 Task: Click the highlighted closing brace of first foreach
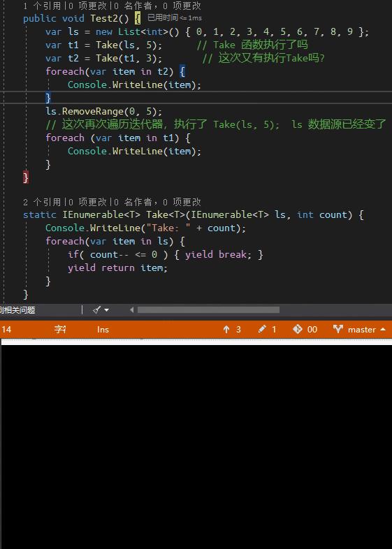pyautogui.click(x=48, y=98)
